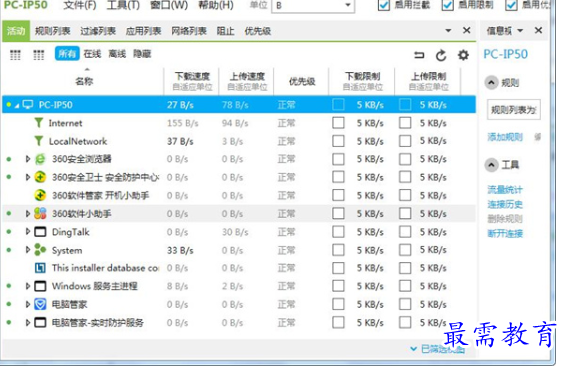Expand the 360安全浏览器 row

[28, 159]
